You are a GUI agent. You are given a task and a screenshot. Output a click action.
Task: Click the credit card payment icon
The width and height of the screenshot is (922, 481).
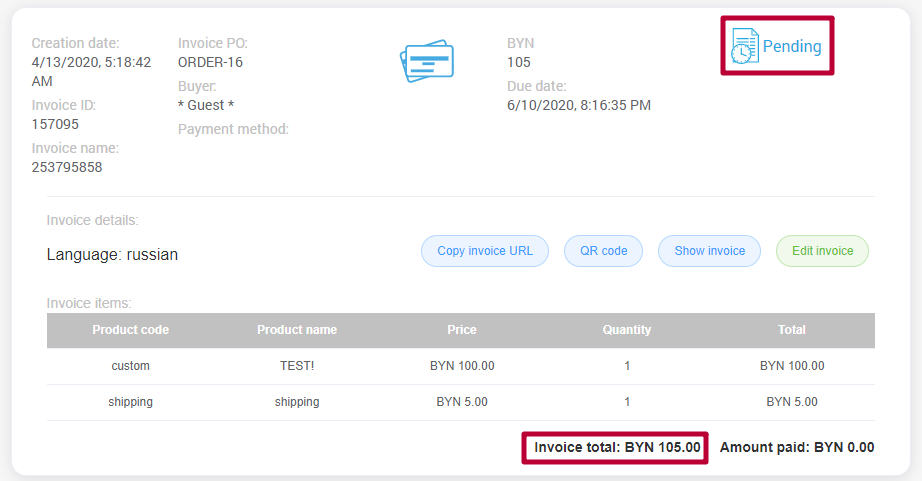(426, 62)
